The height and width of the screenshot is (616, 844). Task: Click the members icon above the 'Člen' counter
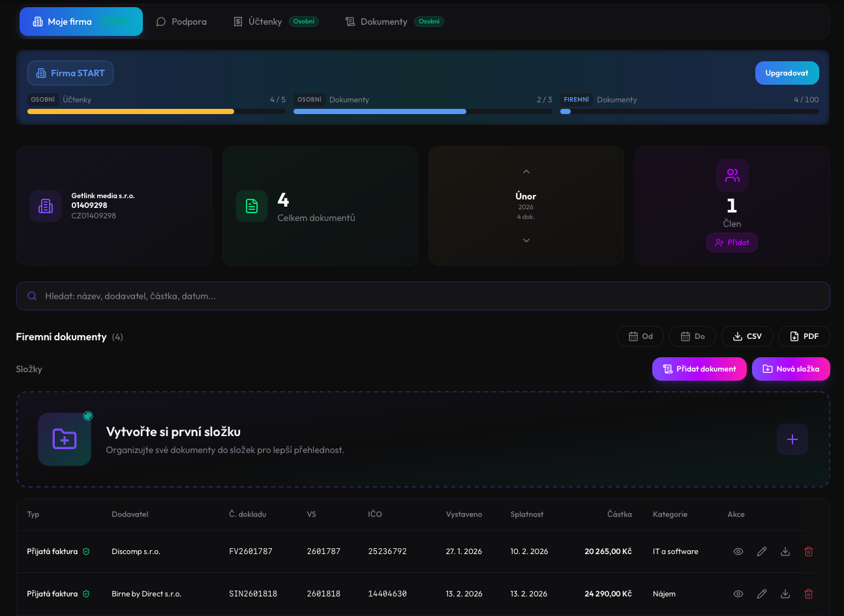[732, 175]
